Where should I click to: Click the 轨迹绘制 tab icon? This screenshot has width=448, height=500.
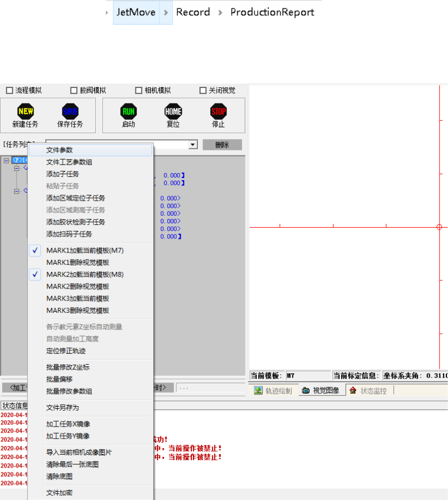(x=258, y=391)
